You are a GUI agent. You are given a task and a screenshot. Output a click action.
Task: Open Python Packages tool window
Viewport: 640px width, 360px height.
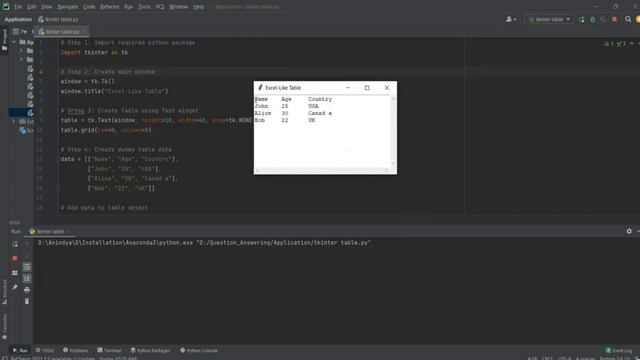(x=150, y=350)
